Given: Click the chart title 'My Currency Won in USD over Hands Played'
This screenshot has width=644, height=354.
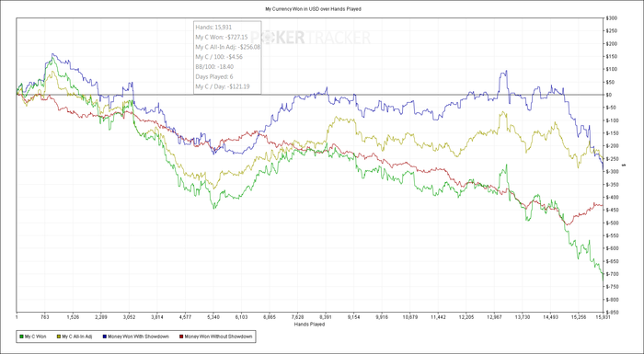Looking at the screenshot, I should 314,8.
